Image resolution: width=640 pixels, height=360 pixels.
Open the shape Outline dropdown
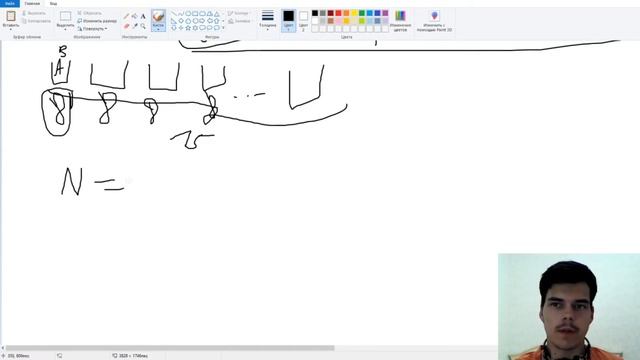coord(239,13)
